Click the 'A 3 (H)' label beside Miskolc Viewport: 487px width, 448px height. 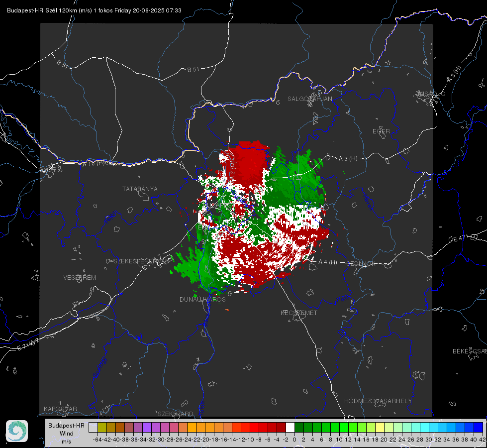(x=454, y=74)
